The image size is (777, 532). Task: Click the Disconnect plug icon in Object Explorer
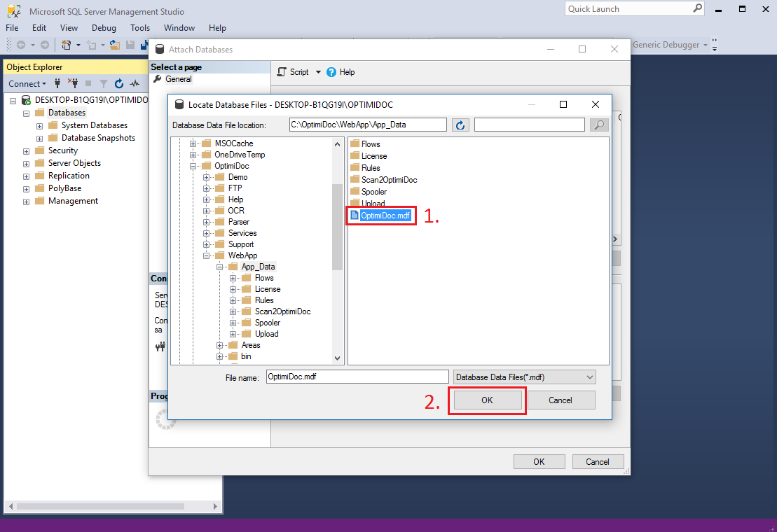point(72,84)
